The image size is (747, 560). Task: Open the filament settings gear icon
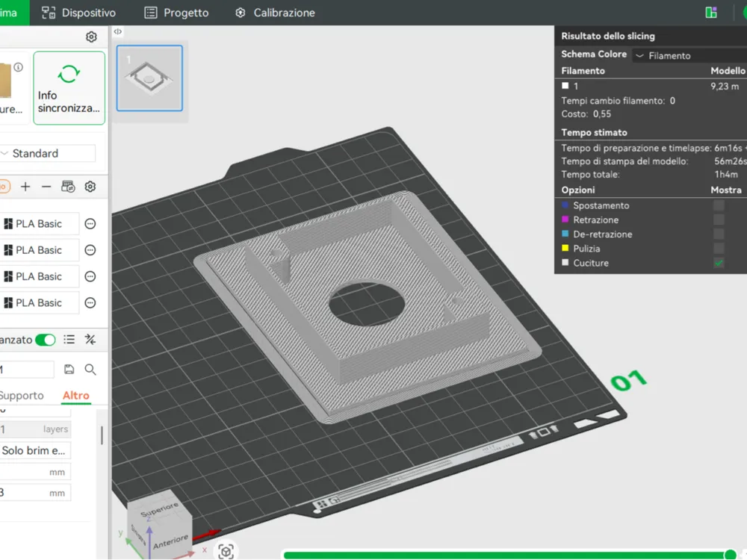[x=90, y=187]
